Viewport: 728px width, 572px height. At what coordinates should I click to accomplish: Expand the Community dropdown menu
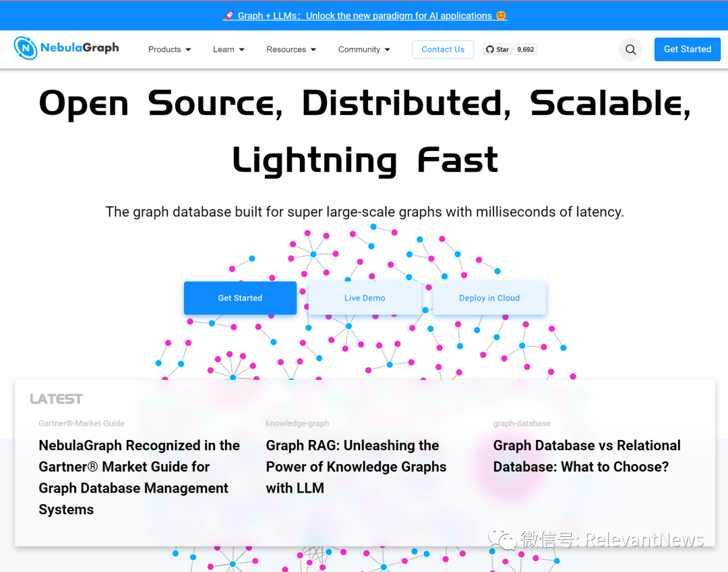tap(364, 49)
